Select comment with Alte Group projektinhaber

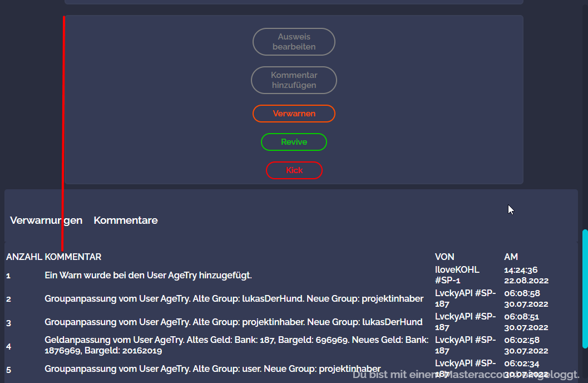pyautogui.click(x=234, y=322)
